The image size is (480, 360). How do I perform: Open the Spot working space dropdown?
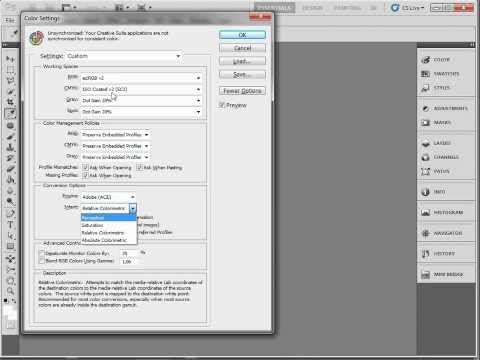pos(142,112)
